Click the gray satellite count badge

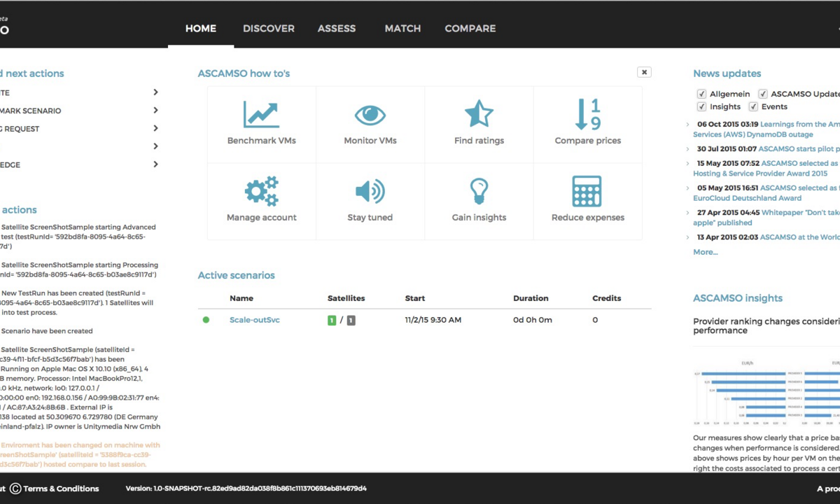click(351, 321)
